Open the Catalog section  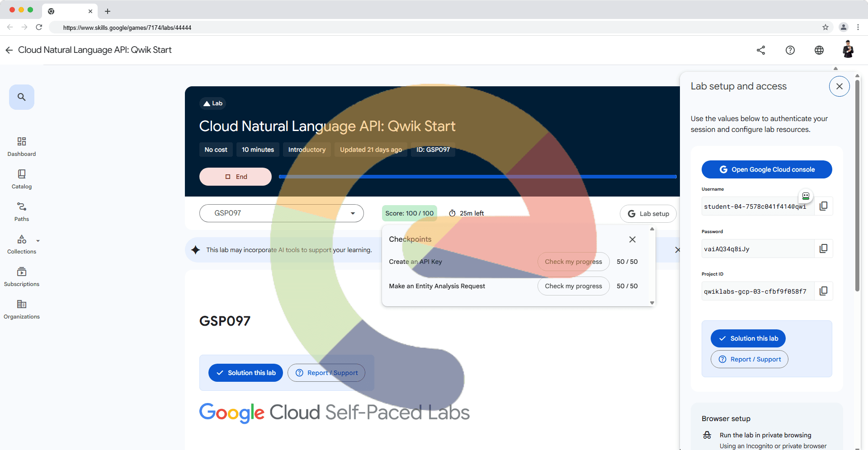tap(22, 179)
